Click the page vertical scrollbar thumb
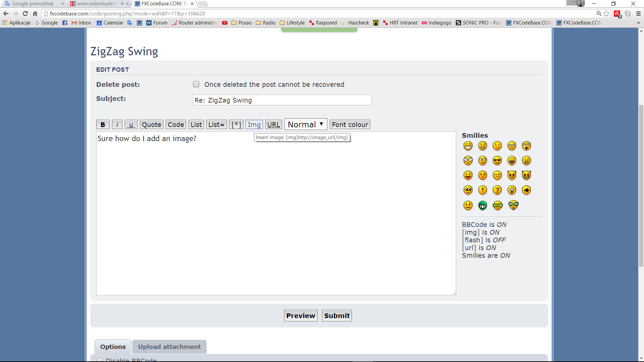644x362 pixels. coord(641,186)
